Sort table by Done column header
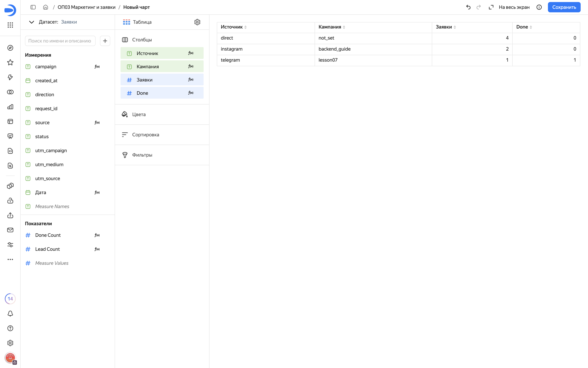The image size is (588, 368). pyautogui.click(x=524, y=27)
